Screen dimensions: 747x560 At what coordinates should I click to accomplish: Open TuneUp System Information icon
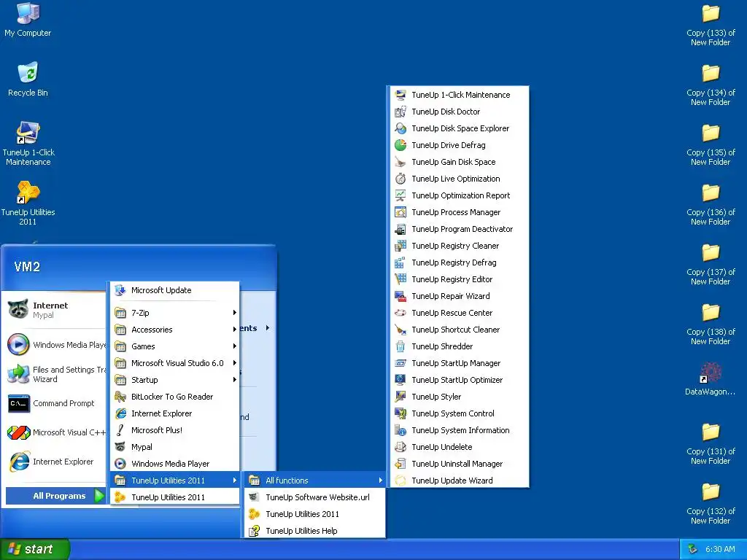[x=400, y=430]
